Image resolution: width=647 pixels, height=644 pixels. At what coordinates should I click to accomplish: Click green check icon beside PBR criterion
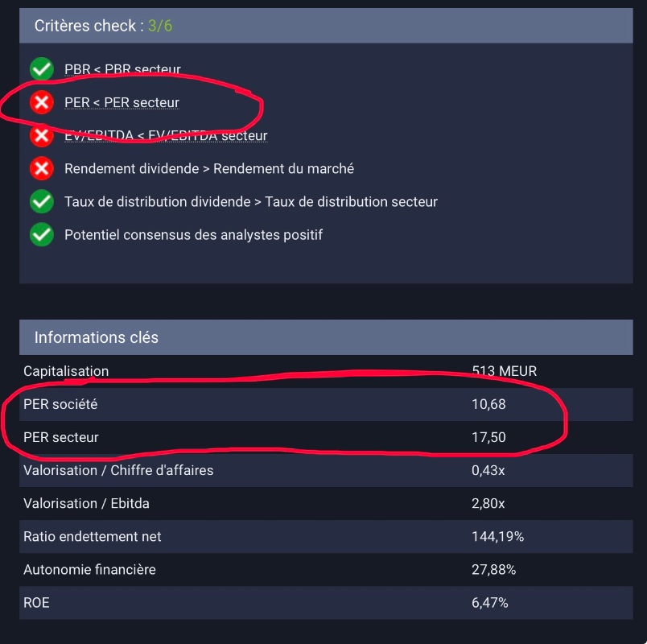[41, 69]
